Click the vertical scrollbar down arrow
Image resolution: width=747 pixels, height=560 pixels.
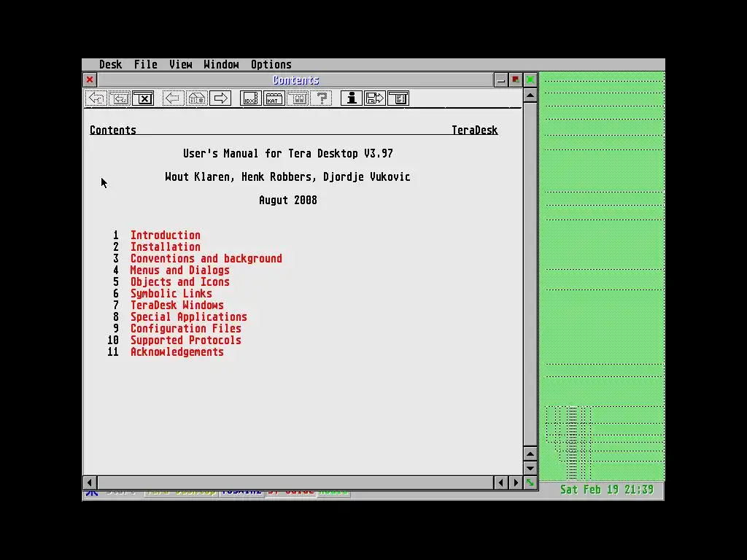coord(530,468)
